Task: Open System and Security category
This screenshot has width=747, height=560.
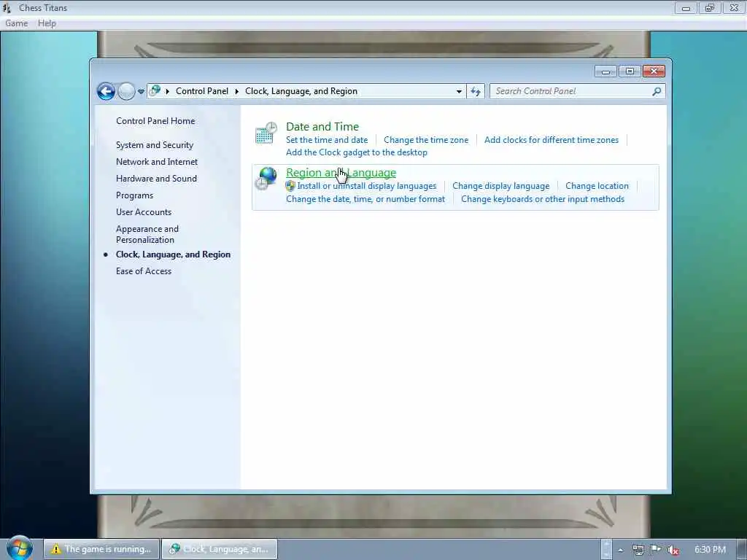Action: click(x=155, y=145)
